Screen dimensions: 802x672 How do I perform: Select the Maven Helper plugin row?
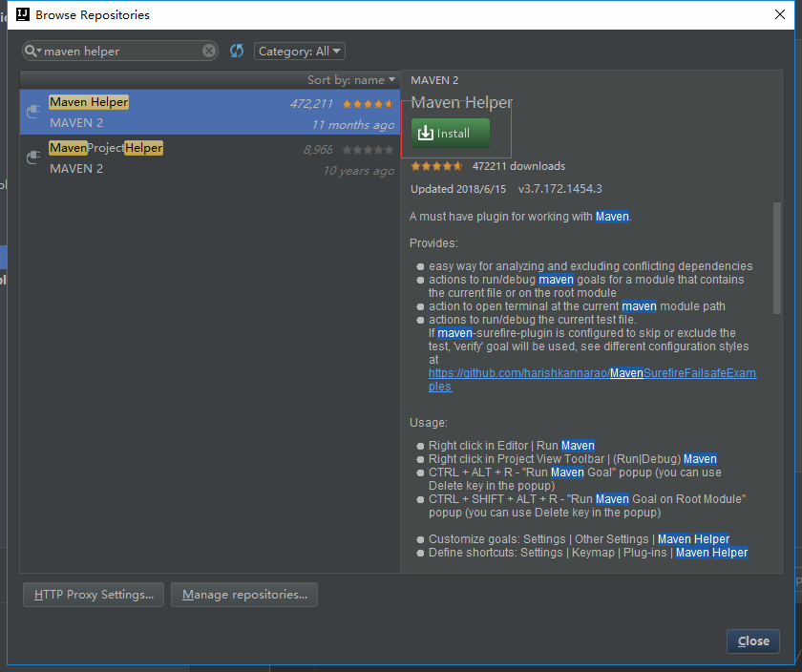click(210, 112)
